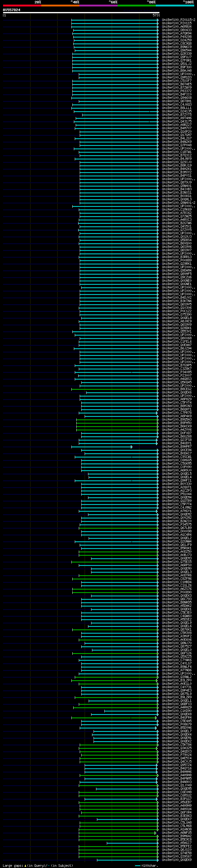The height and width of the screenshot is (868, 197).
Task: Select the UniRef100_B4UDY1 label
Action: (177, 443)
